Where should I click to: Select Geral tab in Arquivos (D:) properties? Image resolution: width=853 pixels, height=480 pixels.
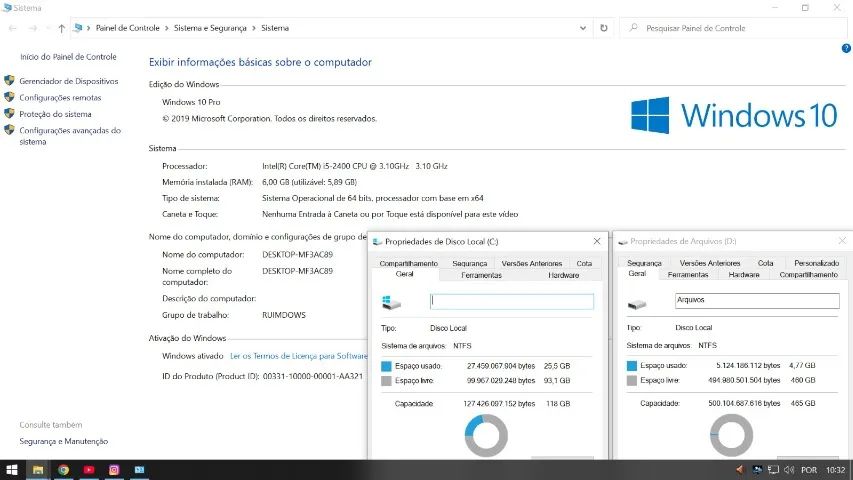(637, 274)
